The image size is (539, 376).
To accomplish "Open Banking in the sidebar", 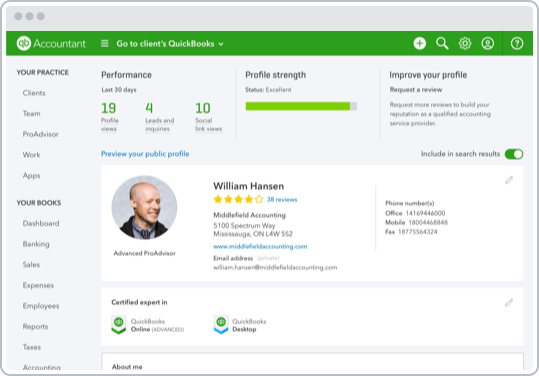I will tap(36, 244).
